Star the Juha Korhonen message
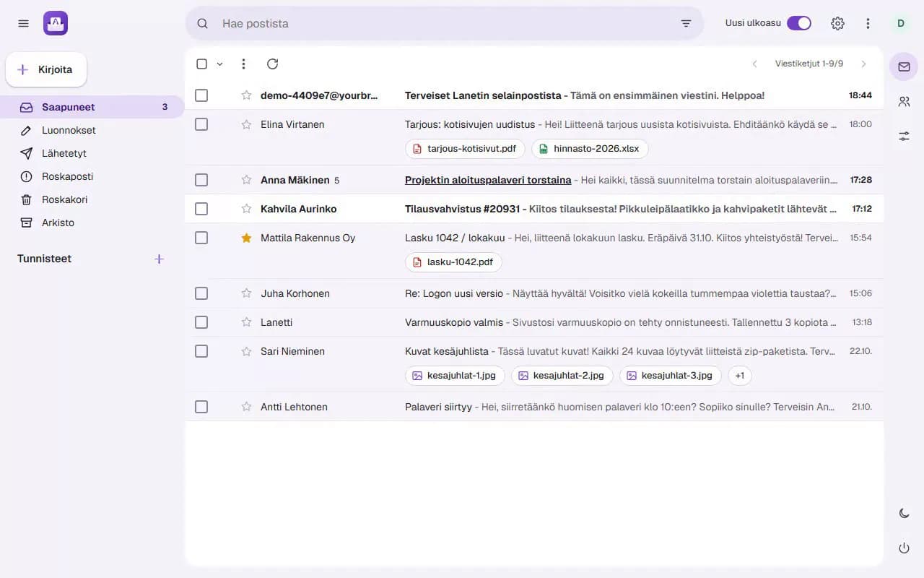Screen dimensions: 924x578 [246, 293]
